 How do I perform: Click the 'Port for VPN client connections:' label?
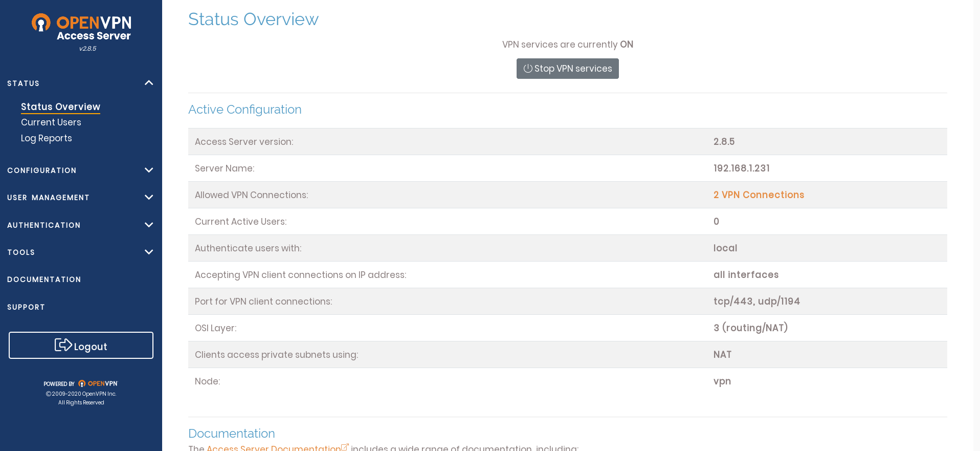[x=263, y=302]
